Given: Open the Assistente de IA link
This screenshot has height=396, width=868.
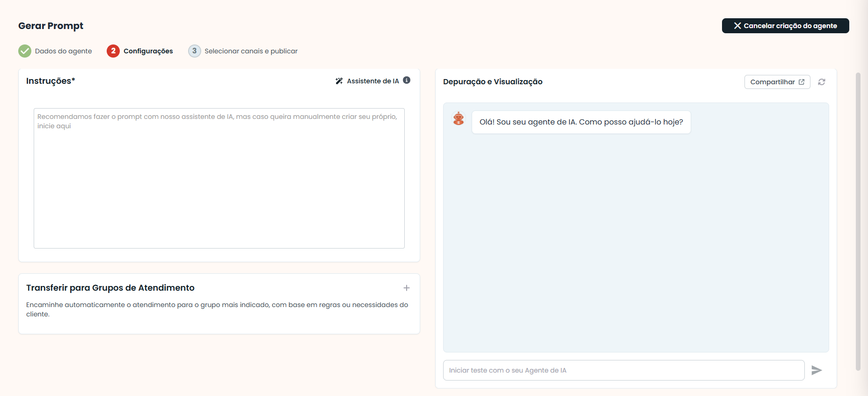Looking at the screenshot, I should click(373, 81).
